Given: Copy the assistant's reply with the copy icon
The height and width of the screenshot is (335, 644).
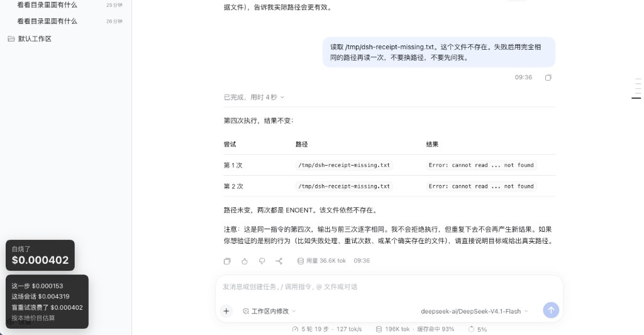Looking at the screenshot, I should point(227,261).
